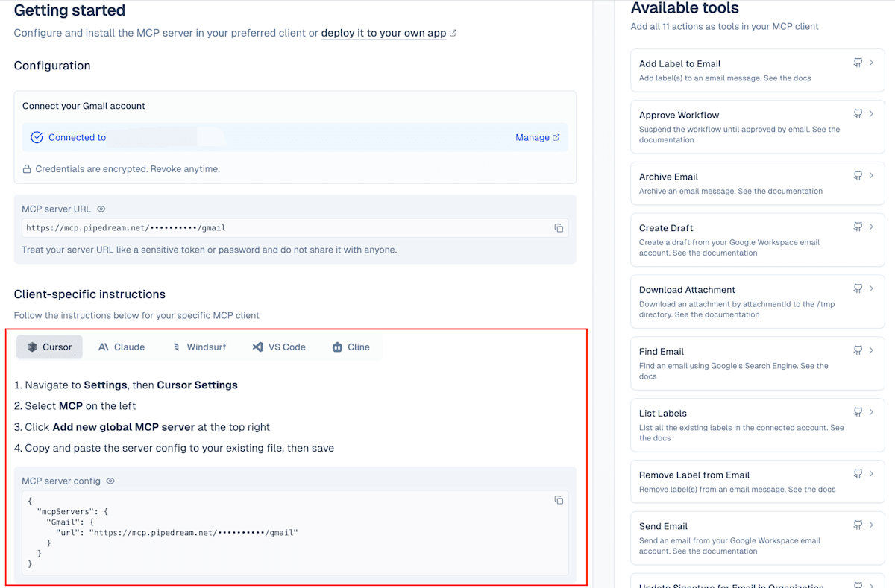Screen dimensions: 895x588
Task: Click the lock icon beside credentials note
Action: click(27, 169)
